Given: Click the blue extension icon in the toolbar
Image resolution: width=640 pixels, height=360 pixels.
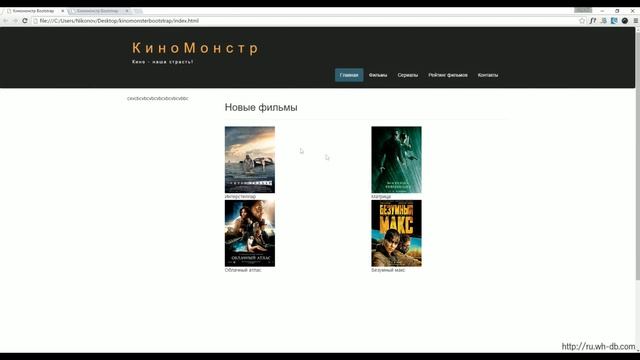Looking at the screenshot, I should click(614, 21).
